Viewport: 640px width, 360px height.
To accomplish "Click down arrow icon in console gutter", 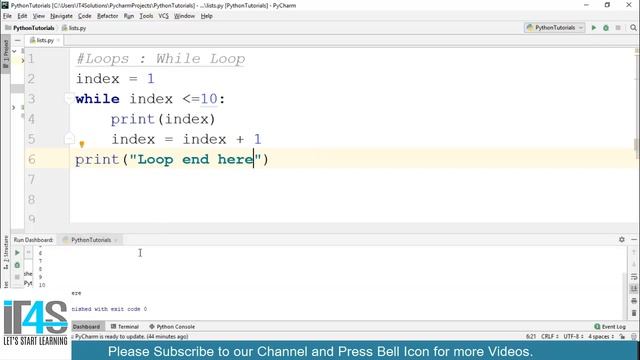I will click(633, 265).
